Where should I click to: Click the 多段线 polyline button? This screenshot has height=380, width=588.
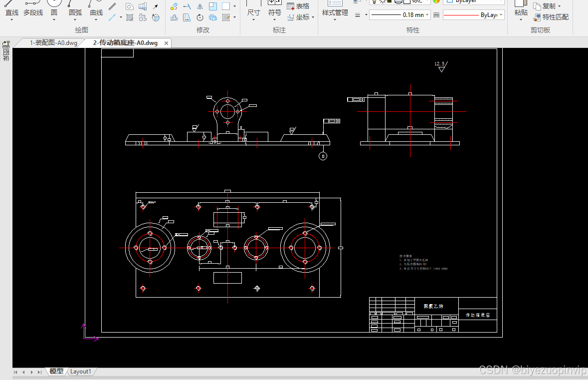coord(33,10)
